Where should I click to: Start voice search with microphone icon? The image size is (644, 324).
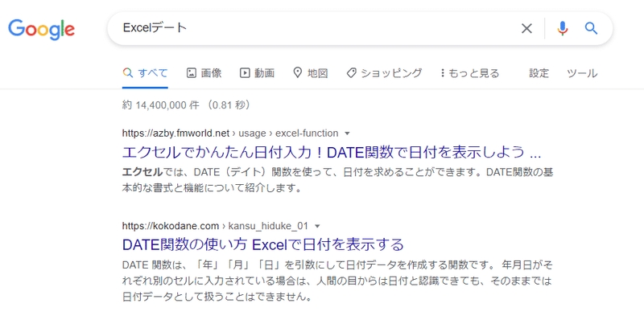point(563,28)
